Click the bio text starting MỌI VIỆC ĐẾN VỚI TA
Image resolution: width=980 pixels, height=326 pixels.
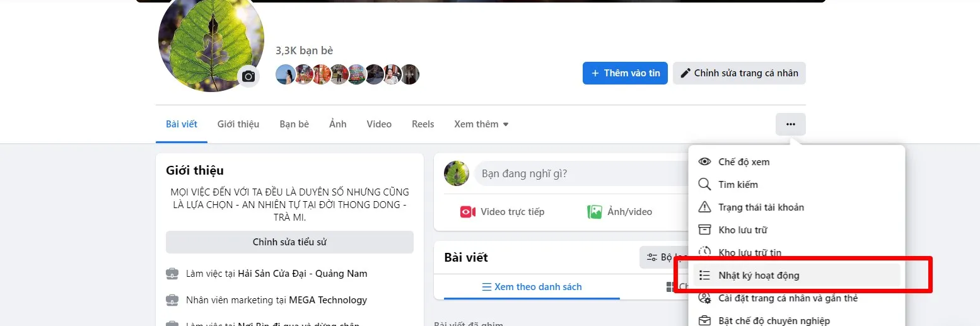pos(289,204)
